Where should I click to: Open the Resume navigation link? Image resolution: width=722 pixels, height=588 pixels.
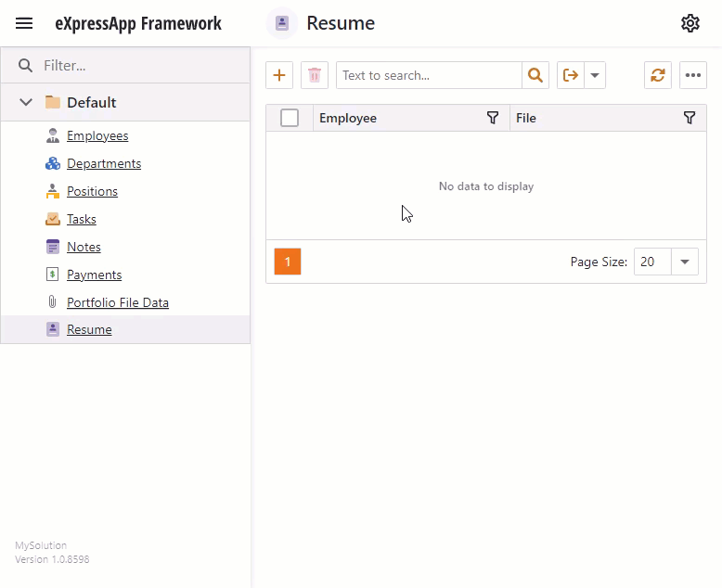(89, 329)
